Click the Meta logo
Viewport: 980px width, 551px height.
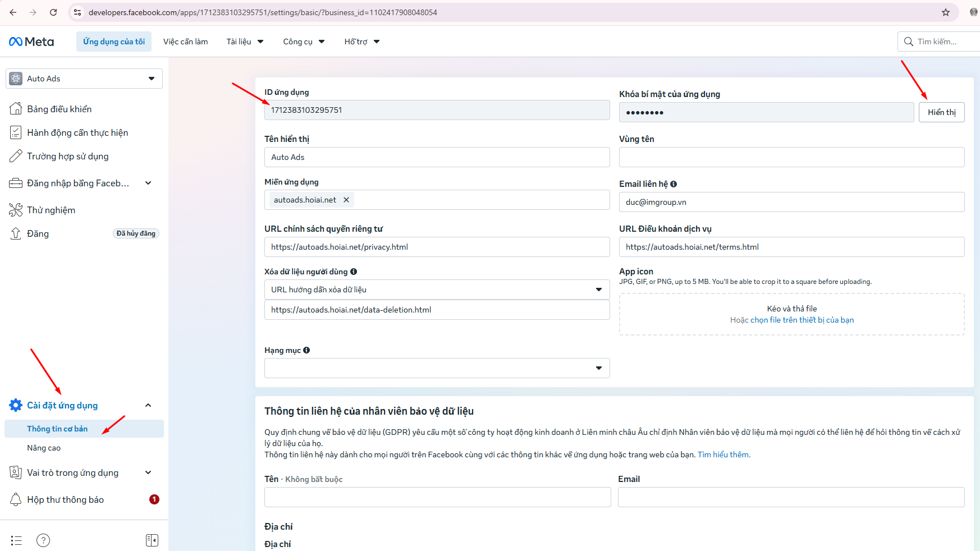coord(31,42)
